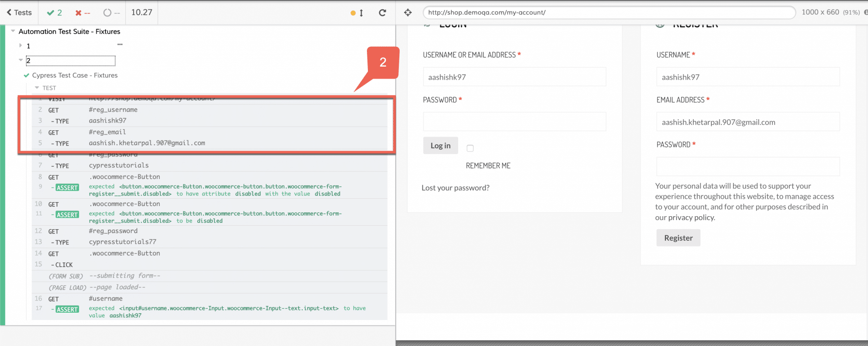Click the Tests back chevron
This screenshot has width=868, height=346.
tap(9, 13)
